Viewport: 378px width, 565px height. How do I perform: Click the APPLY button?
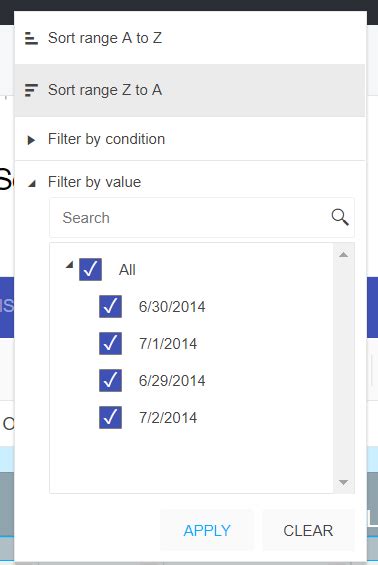tap(207, 530)
